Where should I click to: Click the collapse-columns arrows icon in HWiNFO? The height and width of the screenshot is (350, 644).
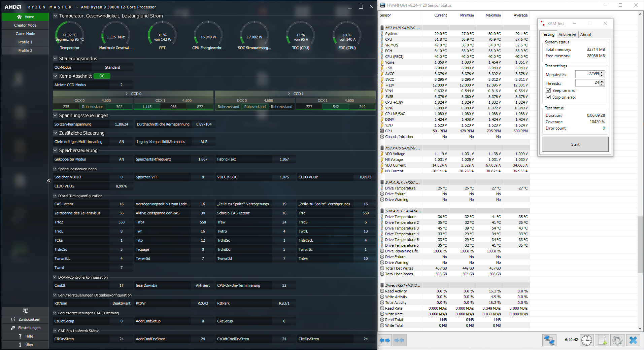(x=399, y=340)
